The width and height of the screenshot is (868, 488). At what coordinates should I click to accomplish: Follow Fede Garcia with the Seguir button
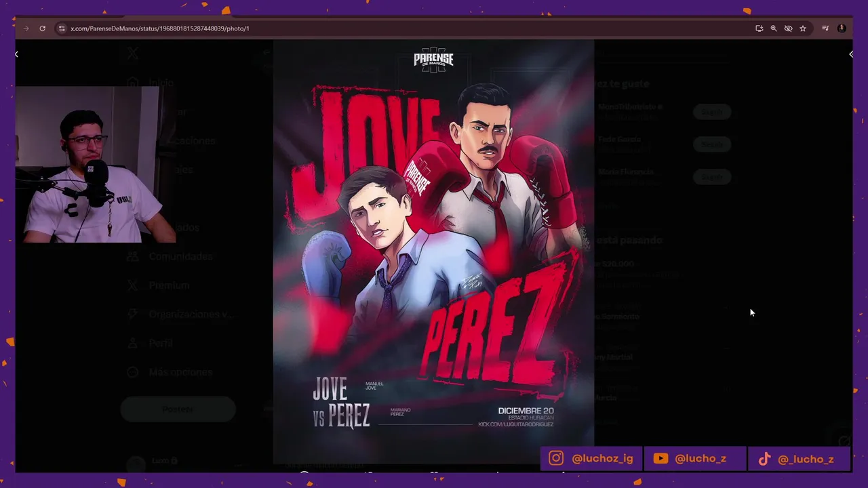[x=712, y=144]
